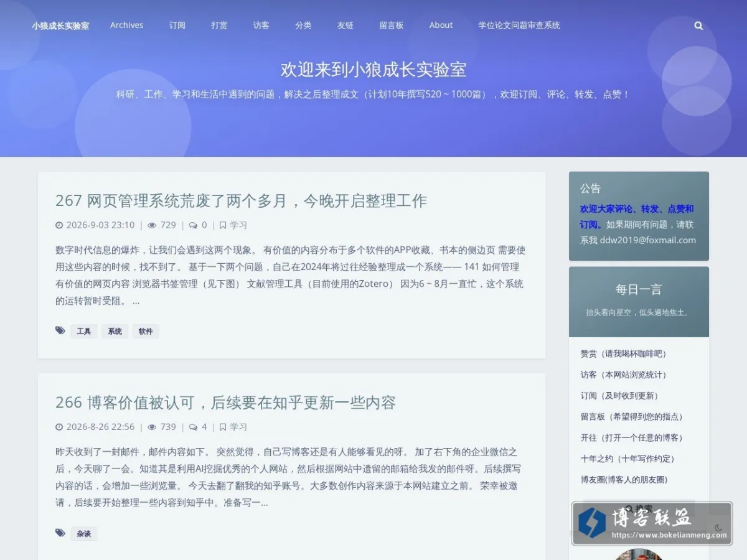Click the eye views icon next to 739
The height and width of the screenshot is (560, 747).
[x=152, y=427]
